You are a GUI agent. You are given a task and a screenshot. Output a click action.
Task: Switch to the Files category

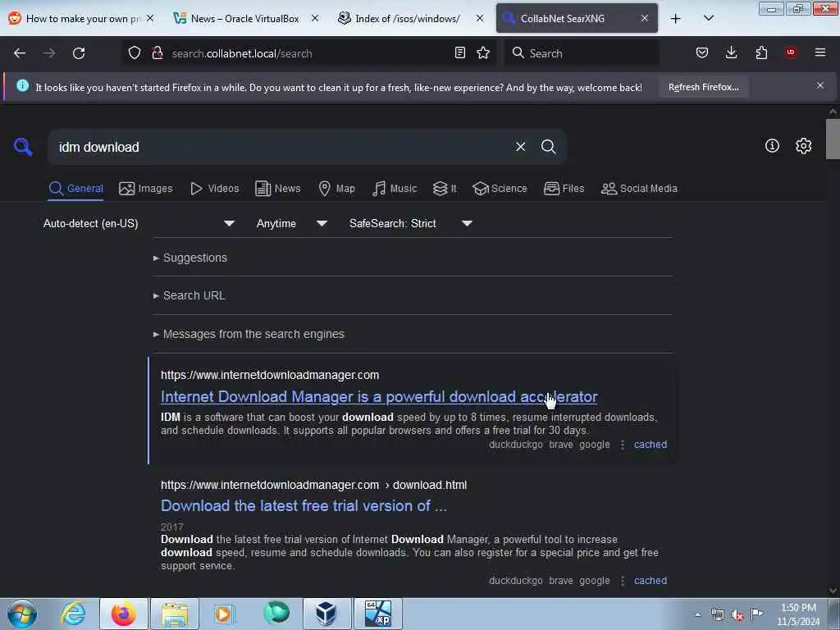pos(564,189)
